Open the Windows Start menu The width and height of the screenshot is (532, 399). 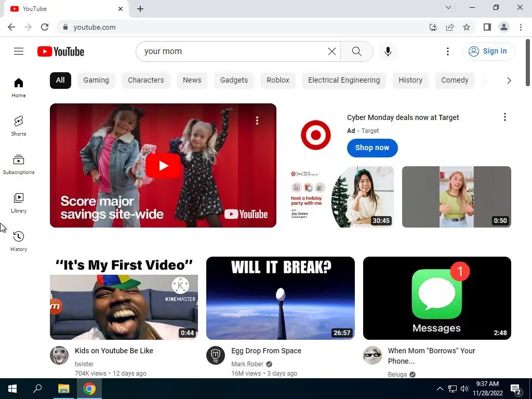(12, 389)
